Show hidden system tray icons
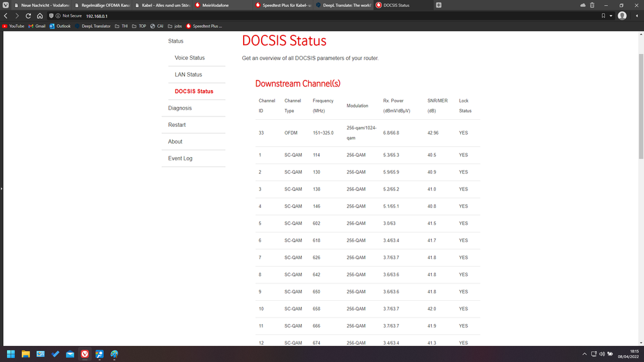The height and width of the screenshot is (362, 644). (x=585, y=354)
